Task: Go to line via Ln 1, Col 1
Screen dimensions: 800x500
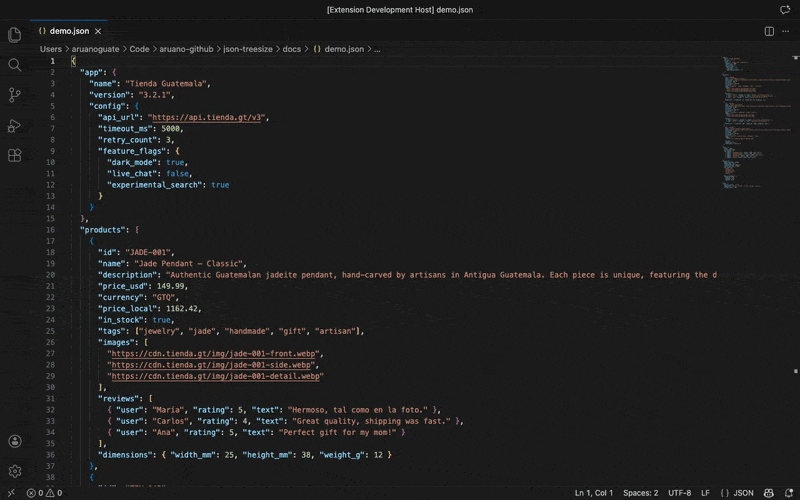Action: click(x=593, y=493)
